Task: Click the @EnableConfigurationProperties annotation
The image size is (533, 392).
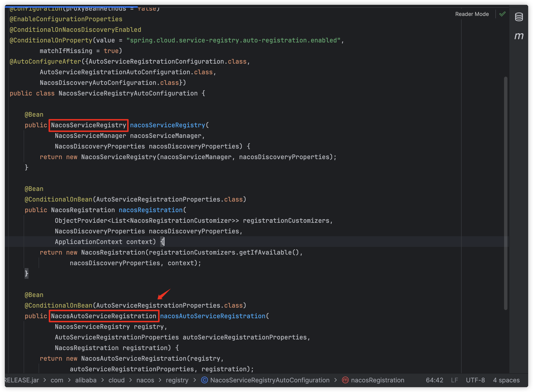Action: pos(66,19)
